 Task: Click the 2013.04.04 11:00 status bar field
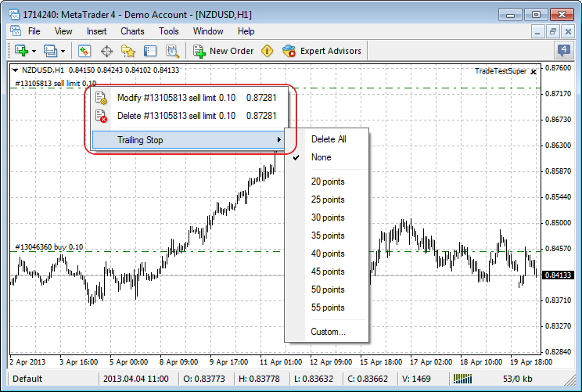(x=136, y=379)
